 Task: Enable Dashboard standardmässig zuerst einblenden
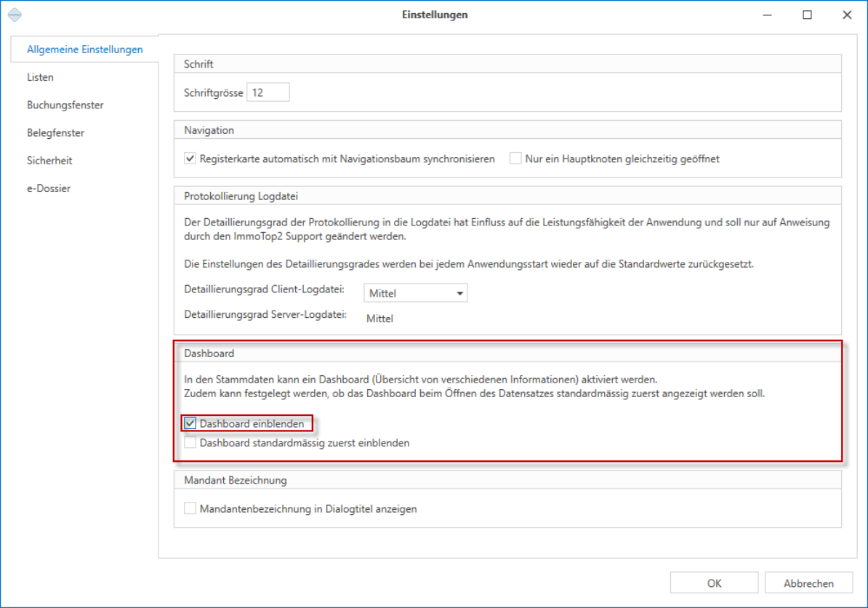(190, 442)
